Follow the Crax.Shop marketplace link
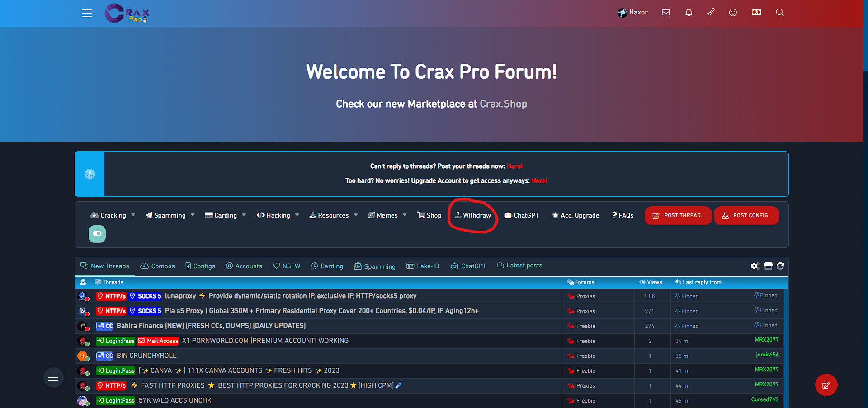Image resolution: width=868 pixels, height=408 pixels. point(503,104)
